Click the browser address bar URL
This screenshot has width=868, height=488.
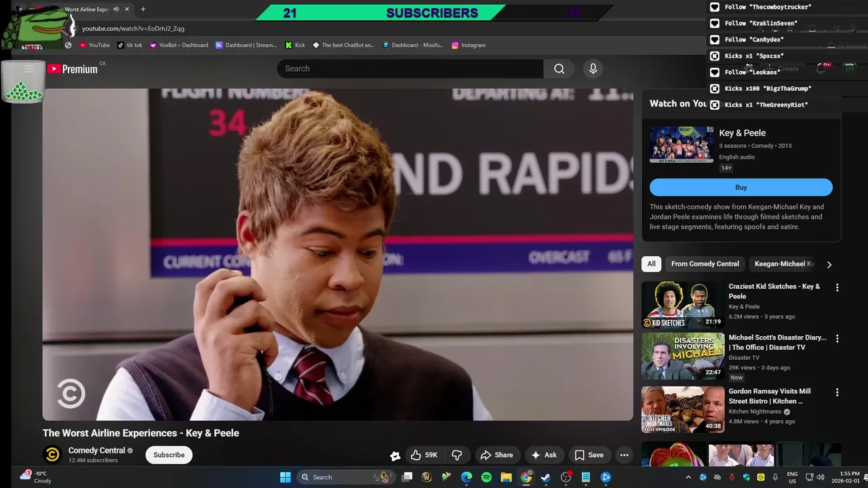pyautogui.click(x=133, y=28)
